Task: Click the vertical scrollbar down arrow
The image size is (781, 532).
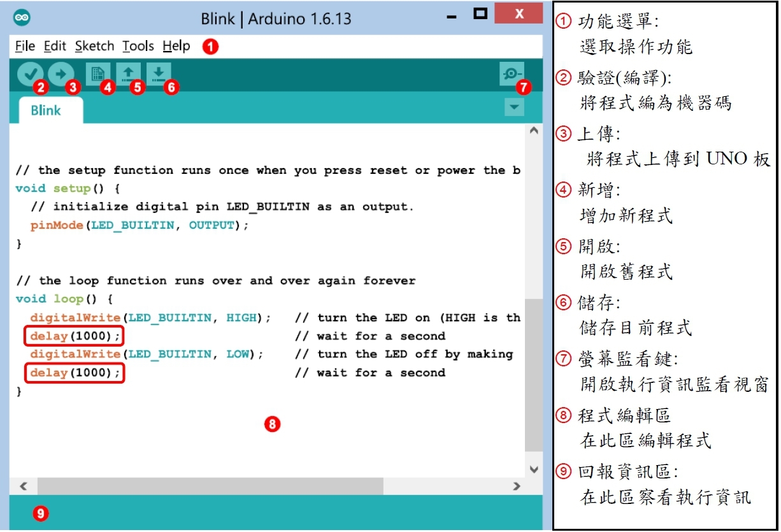Action: (534, 470)
